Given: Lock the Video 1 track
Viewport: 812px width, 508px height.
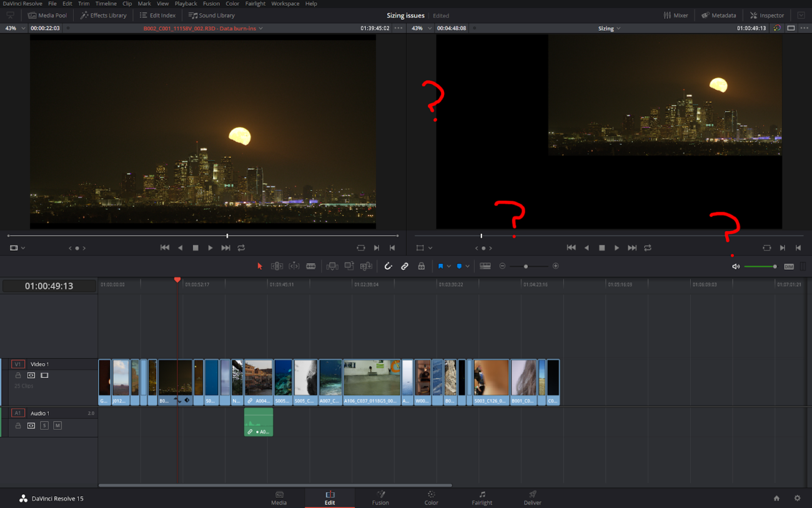Looking at the screenshot, I should (x=18, y=376).
